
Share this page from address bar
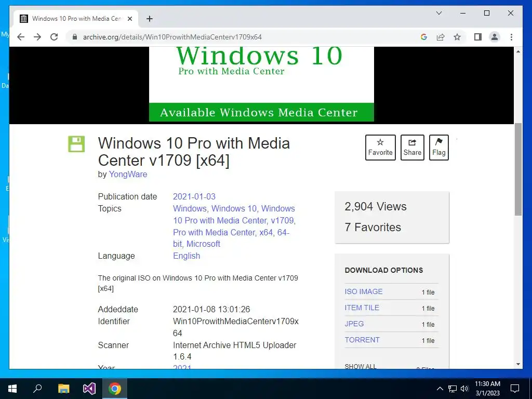pyautogui.click(x=441, y=37)
